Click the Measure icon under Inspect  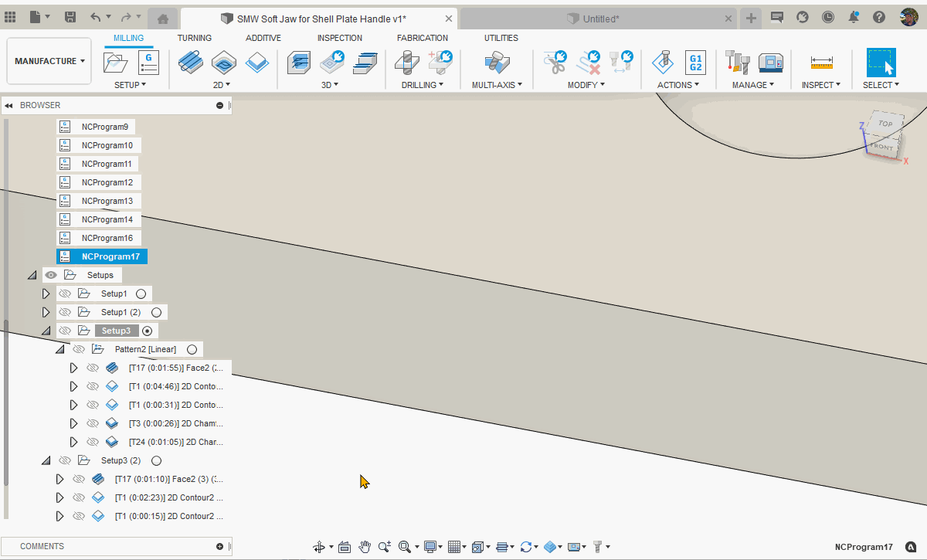pos(820,62)
